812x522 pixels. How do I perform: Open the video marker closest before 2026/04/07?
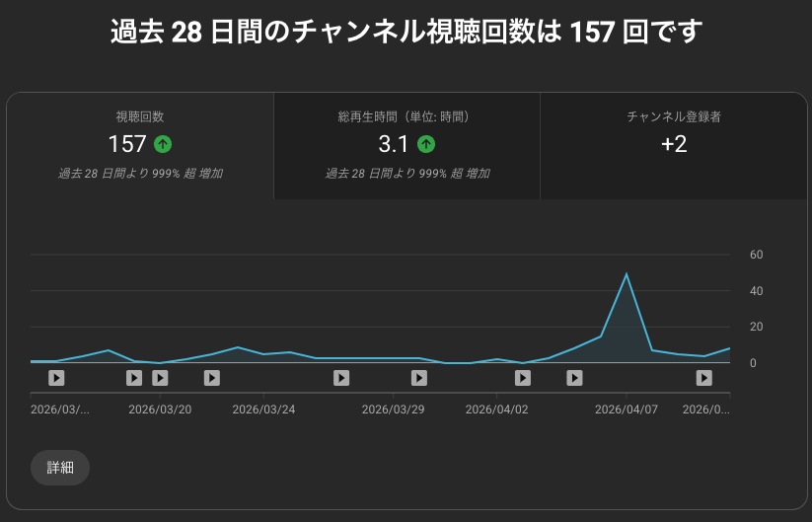(x=574, y=377)
